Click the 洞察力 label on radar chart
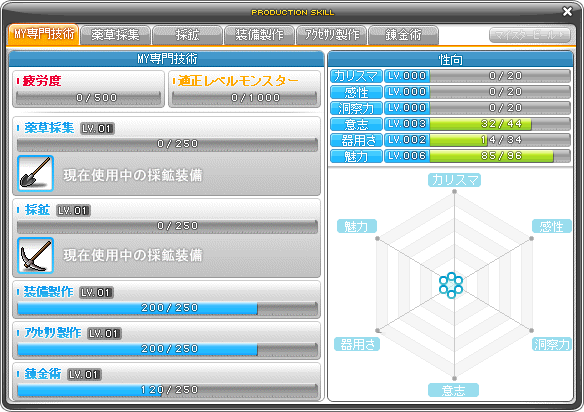584x412 pixels. pos(552,344)
